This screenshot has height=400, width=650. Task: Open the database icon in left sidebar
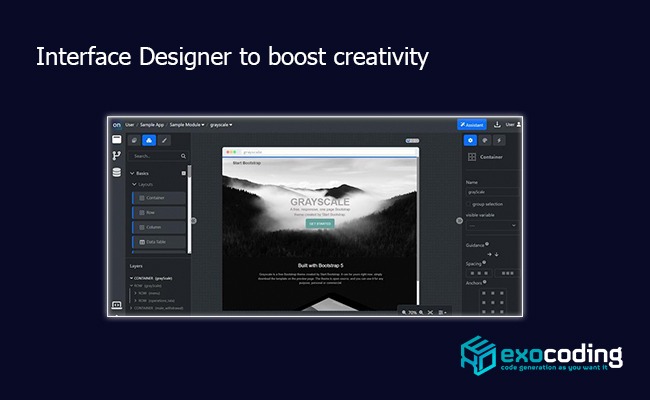117,172
